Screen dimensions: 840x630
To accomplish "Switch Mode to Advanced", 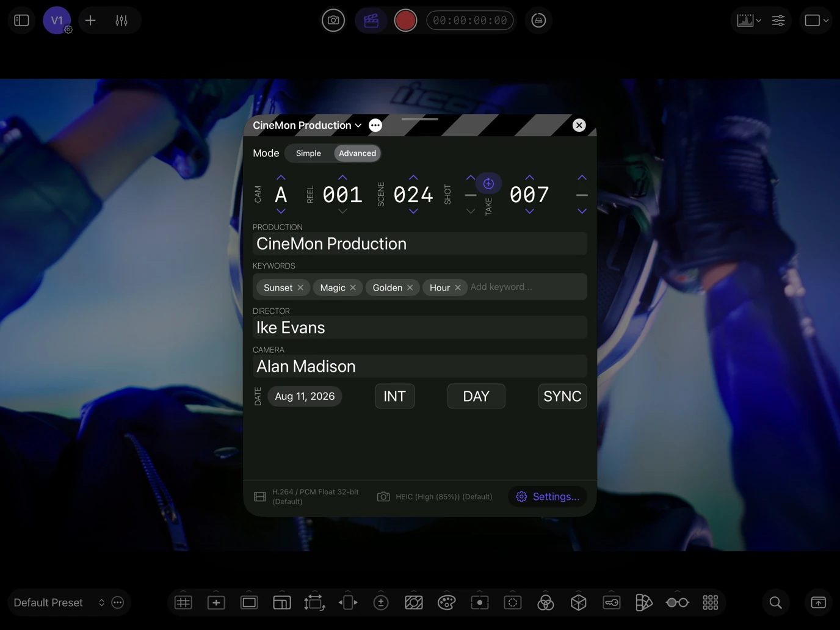I will pyautogui.click(x=358, y=153).
